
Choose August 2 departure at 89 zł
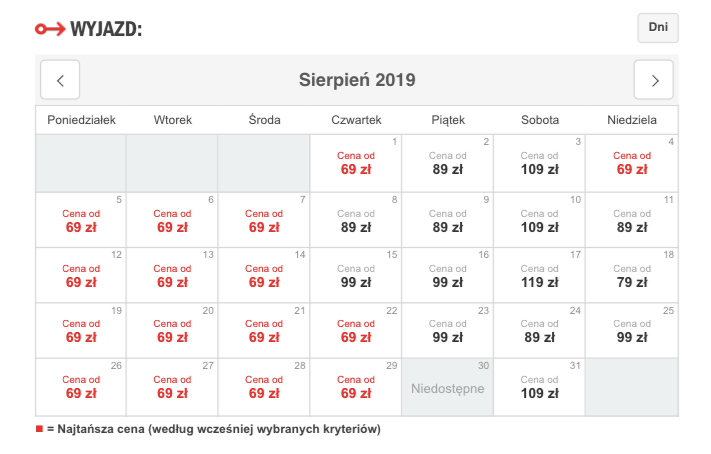(447, 163)
